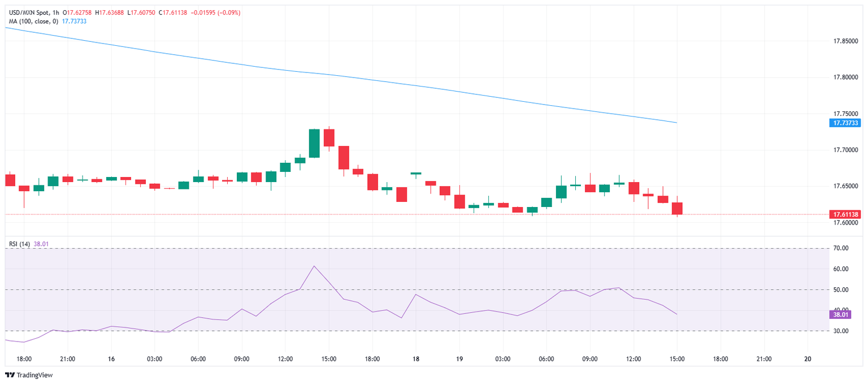Click the 17.60000 price axis label
This screenshot has width=868, height=384.
pos(845,223)
